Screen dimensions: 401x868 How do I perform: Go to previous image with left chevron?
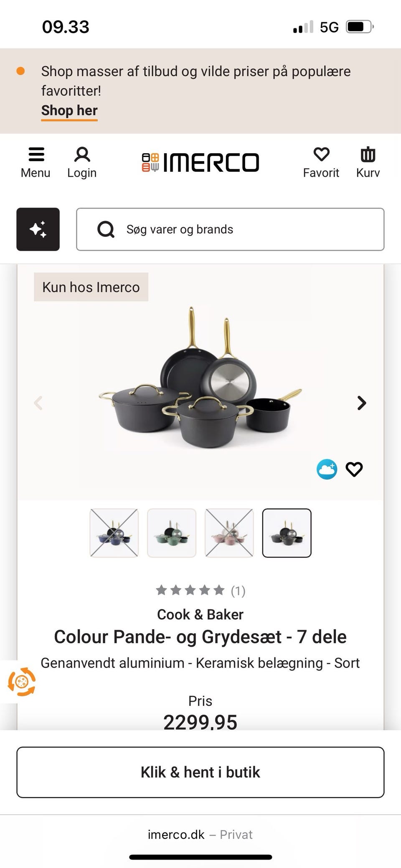pyautogui.click(x=38, y=403)
